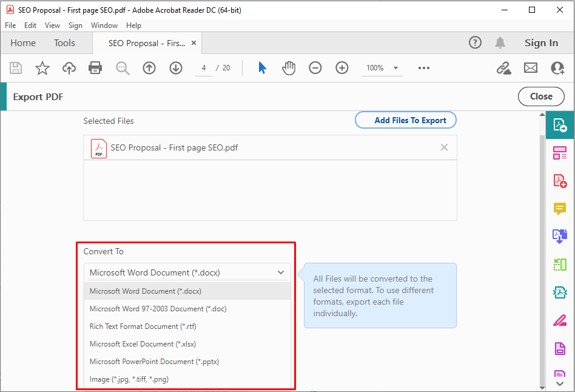This screenshot has width=575, height=392.
Task: Expand more tools with the sidebar chevron
Action: tap(559, 384)
